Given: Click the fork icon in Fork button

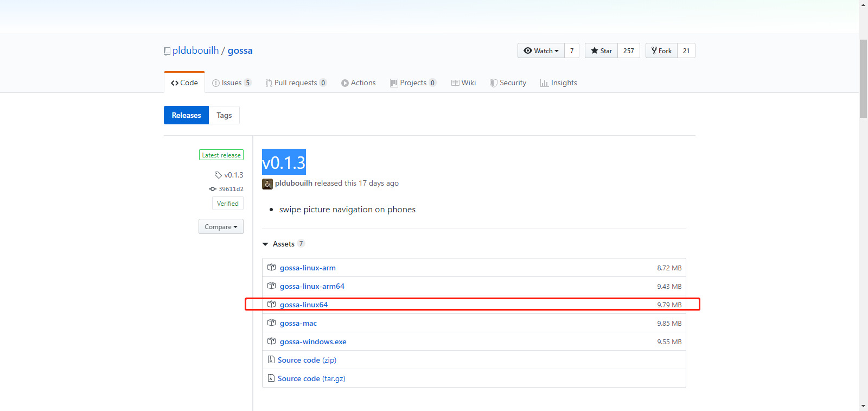Looking at the screenshot, I should [654, 50].
